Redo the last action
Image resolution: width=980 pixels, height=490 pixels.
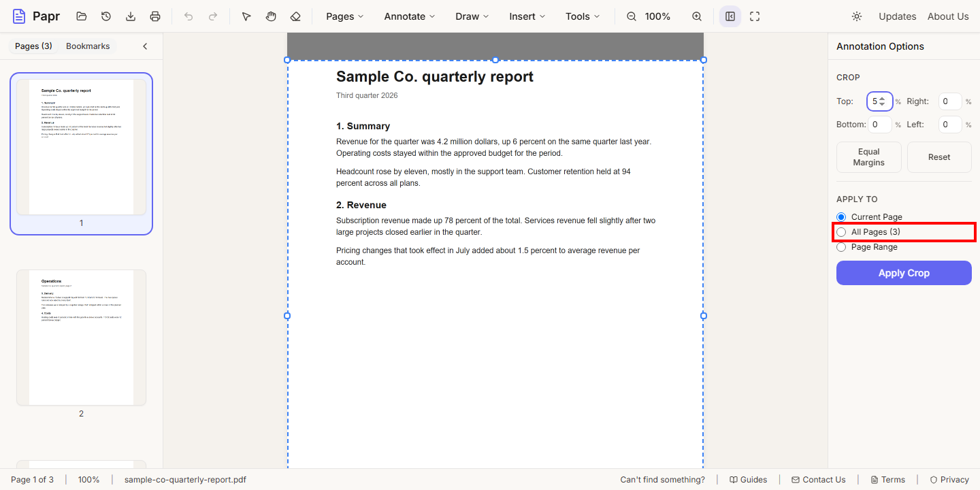pyautogui.click(x=213, y=16)
